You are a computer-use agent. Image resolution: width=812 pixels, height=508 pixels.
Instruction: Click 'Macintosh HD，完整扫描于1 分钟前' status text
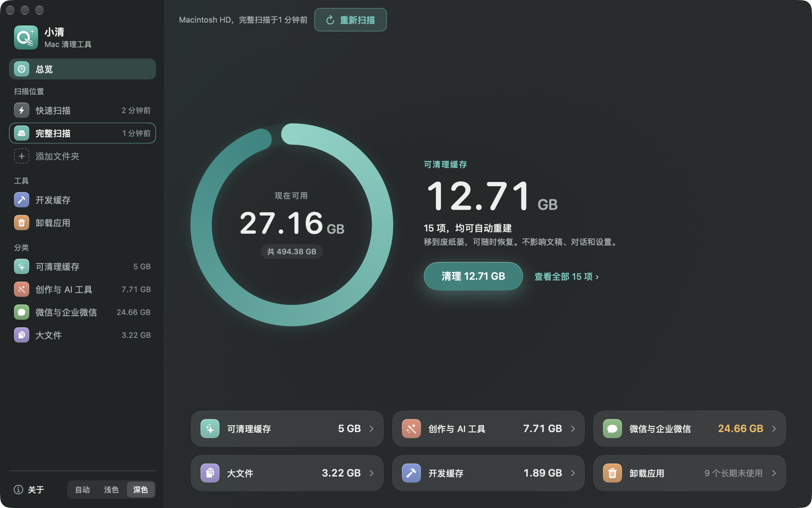coord(243,20)
